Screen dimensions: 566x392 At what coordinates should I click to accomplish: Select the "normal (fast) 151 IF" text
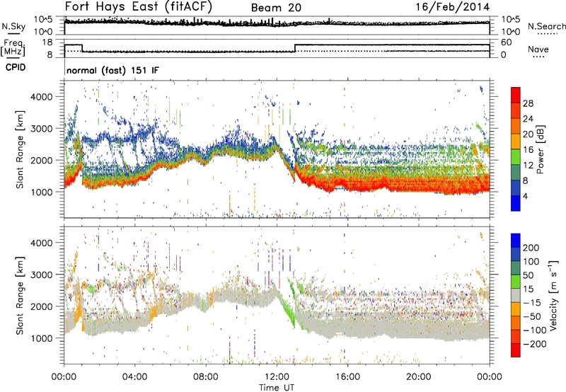(112, 71)
